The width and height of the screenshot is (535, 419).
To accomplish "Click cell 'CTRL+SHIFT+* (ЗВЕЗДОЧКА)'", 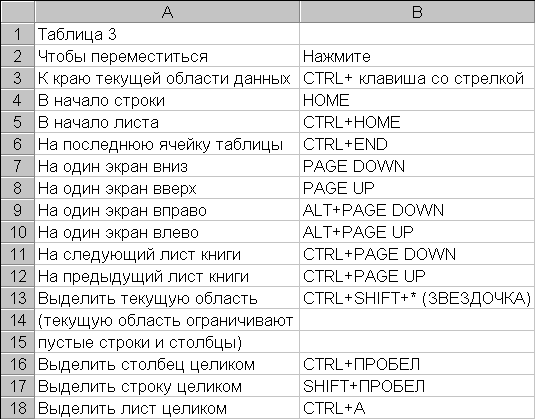I will pos(417,298).
